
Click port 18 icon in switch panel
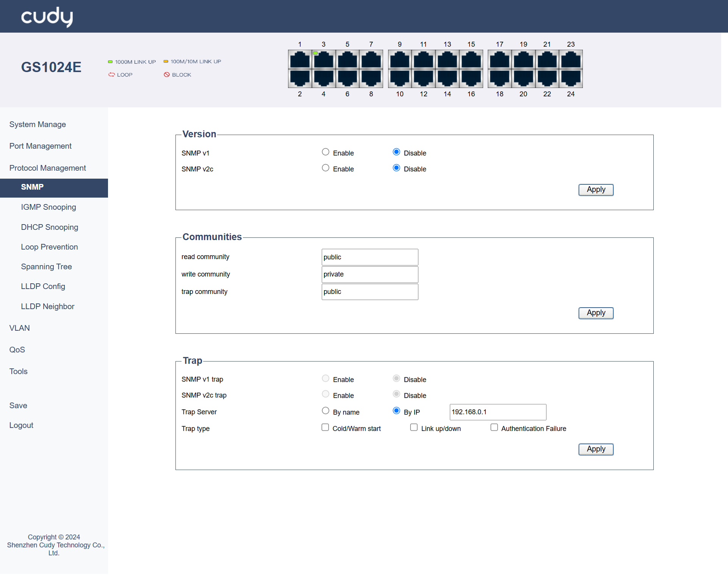(x=500, y=78)
